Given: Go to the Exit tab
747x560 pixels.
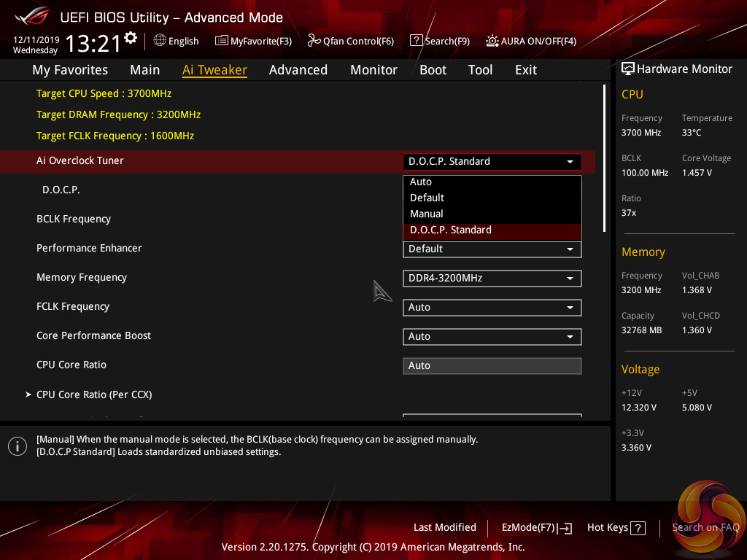Looking at the screenshot, I should click(x=526, y=70).
